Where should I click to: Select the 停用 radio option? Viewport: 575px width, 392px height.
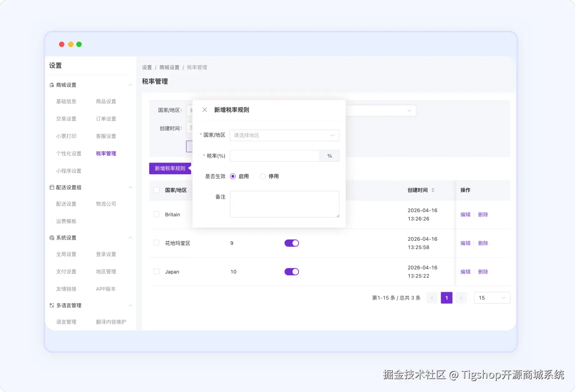(x=263, y=176)
